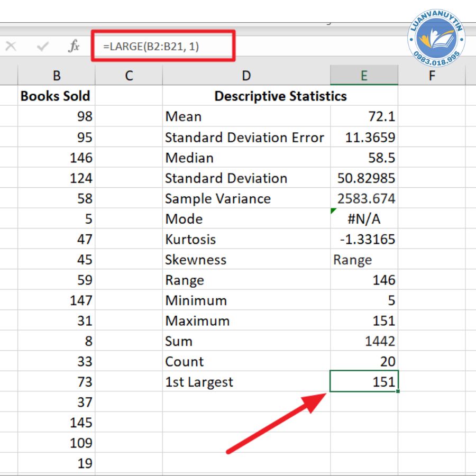Select the Sum value 1442 cell
Screen dimensions: 476x476
coord(364,341)
